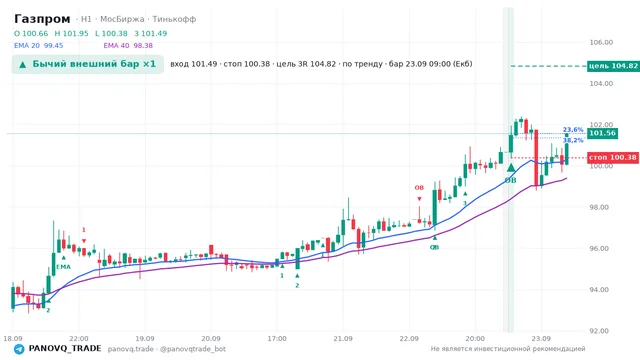
Task: Click the Н 101.95 high value
Action: point(71,33)
